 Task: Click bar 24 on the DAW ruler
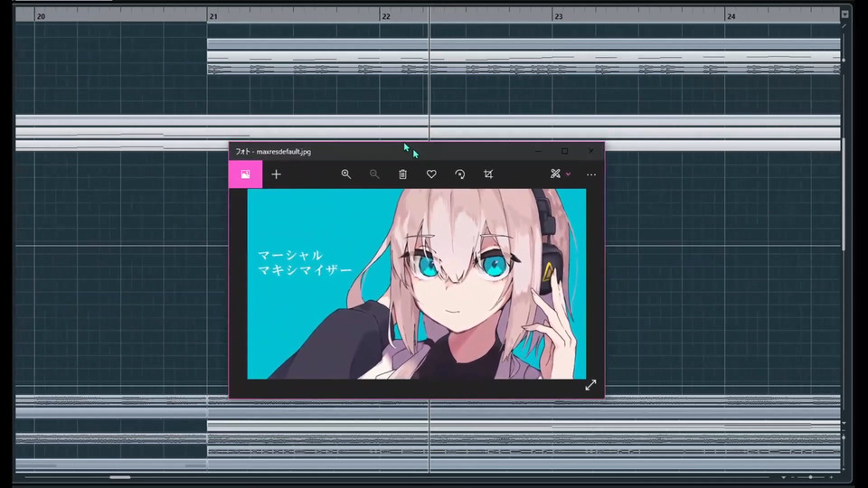click(x=731, y=16)
